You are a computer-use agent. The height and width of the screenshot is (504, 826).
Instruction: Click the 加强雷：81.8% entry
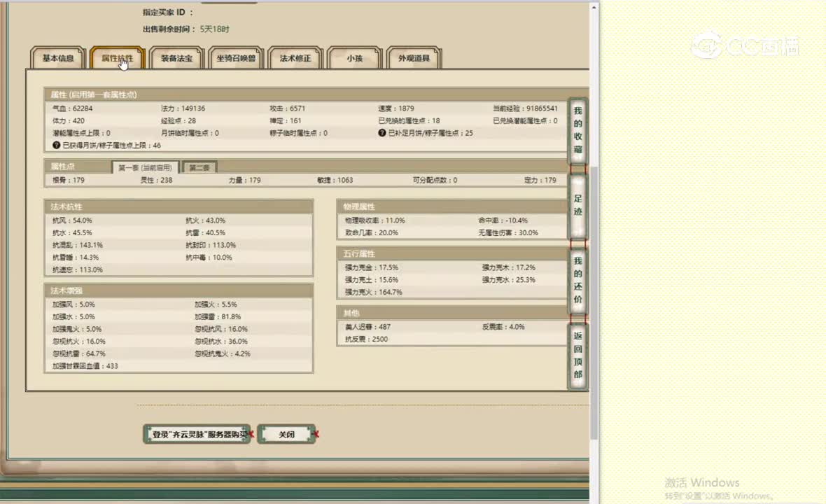pos(218,317)
